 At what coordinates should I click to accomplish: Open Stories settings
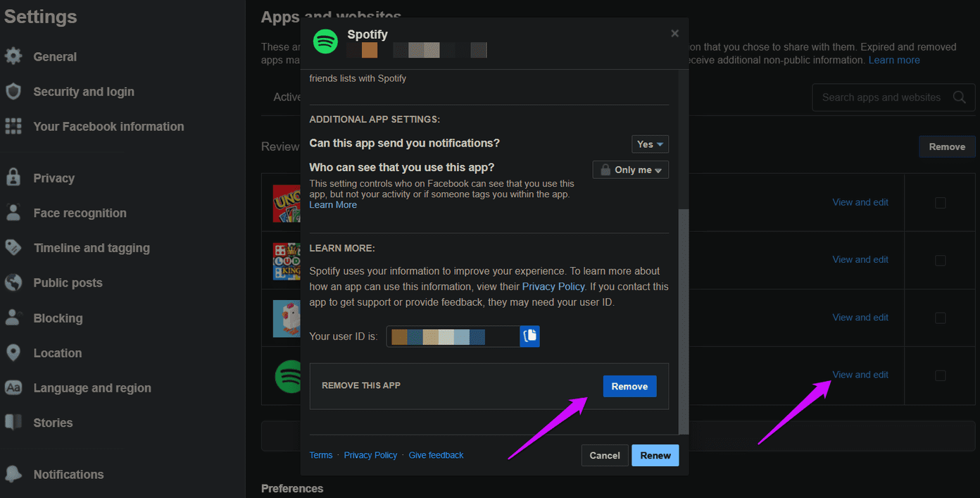point(53,423)
